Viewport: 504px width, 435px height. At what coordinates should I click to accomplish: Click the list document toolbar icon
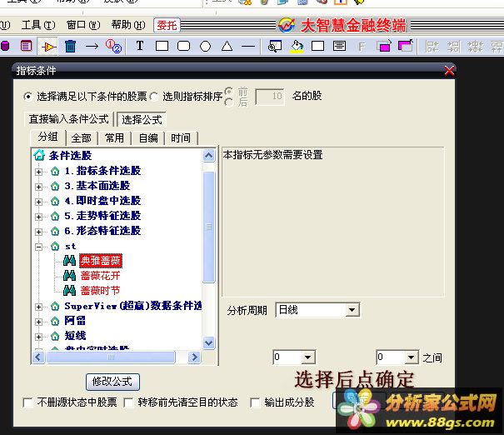[26, 47]
